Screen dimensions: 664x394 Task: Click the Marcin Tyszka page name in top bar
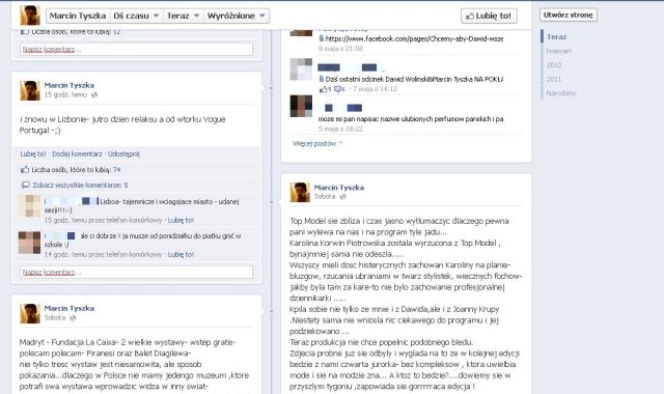click(77, 16)
